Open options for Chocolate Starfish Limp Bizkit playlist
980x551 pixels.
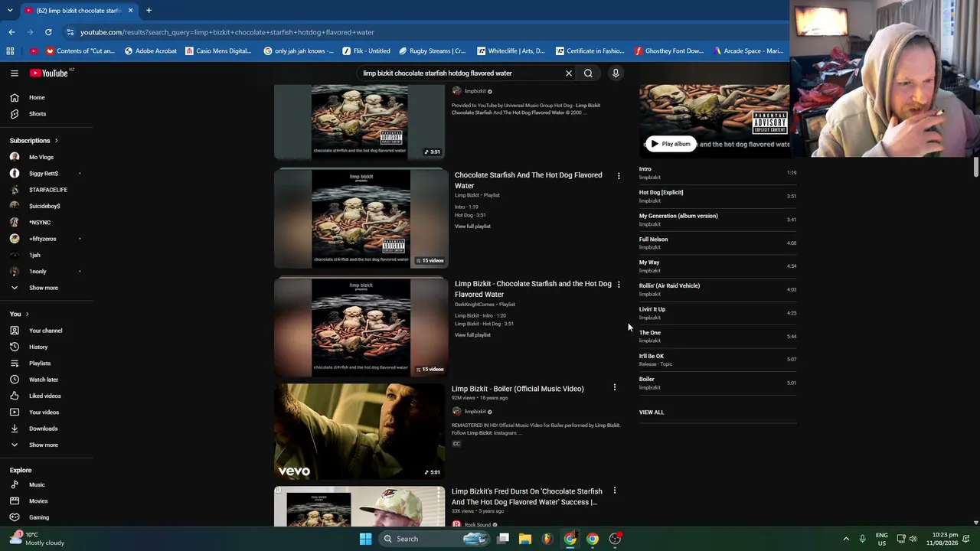[x=619, y=176]
